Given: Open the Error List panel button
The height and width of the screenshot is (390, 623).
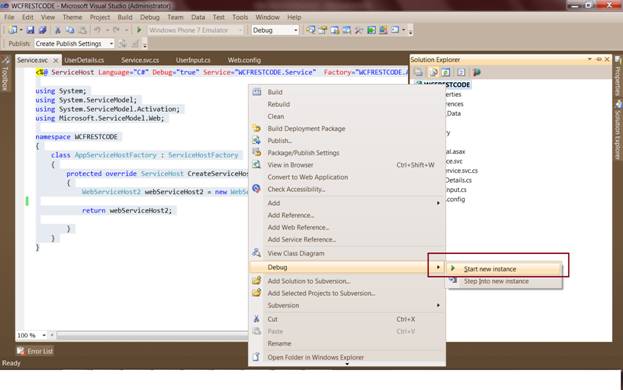Looking at the screenshot, I should pos(35,351).
